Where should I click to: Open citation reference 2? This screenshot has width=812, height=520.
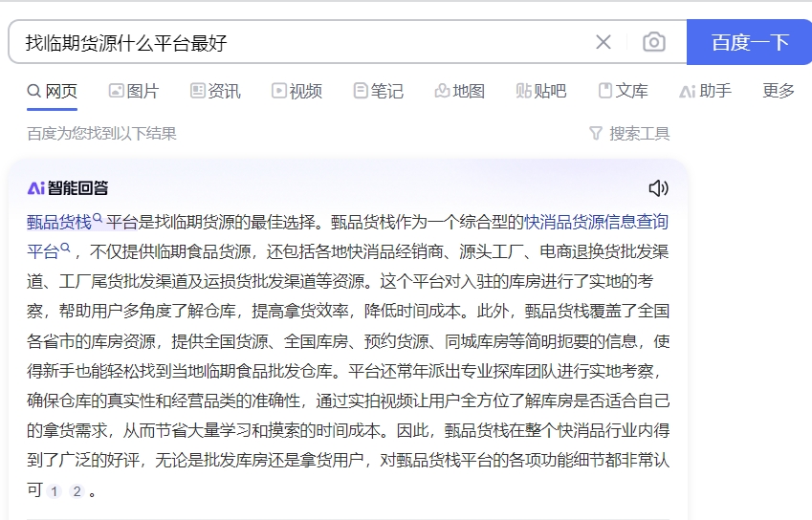pyautogui.click(x=77, y=491)
